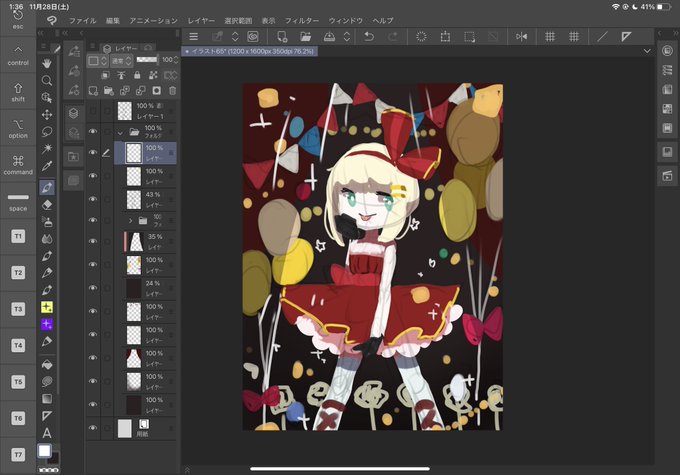Click the New Raster Layer icon
This screenshot has height=475, width=680.
(93, 91)
